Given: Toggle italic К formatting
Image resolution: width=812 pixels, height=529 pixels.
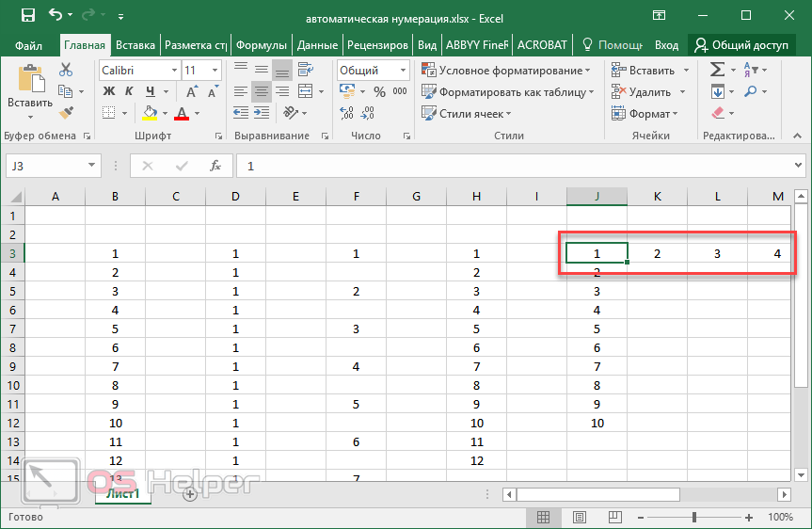Looking at the screenshot, I should (x=128, y=92).
